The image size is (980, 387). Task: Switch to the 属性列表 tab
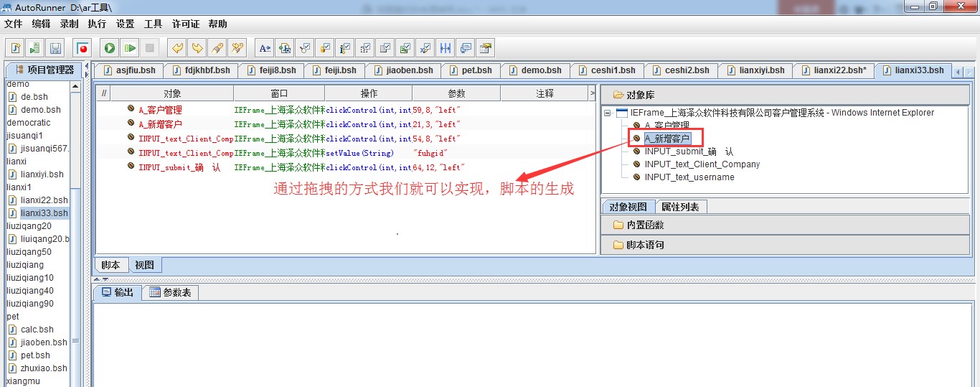tap(681, 207)
